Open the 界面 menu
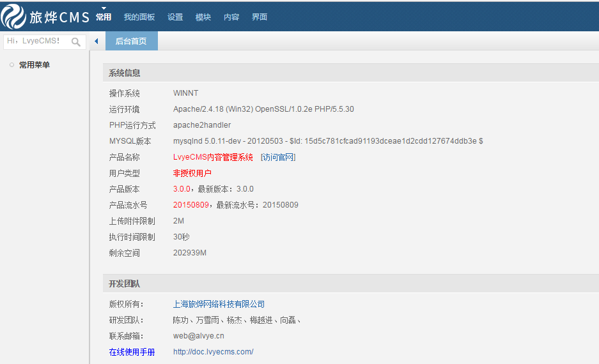This screenshot has width=599, height=364. tap(260, 17)
